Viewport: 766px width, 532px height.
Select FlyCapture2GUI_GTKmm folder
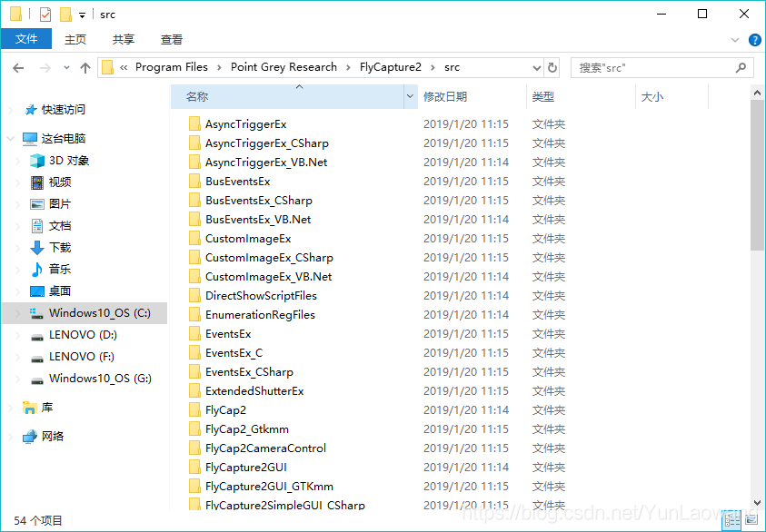coord(269,486)
